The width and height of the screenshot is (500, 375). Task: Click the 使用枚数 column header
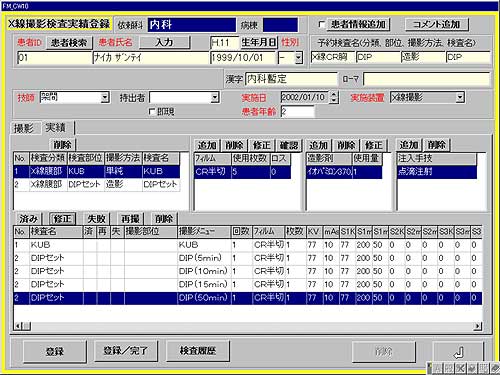click(251, 158)
